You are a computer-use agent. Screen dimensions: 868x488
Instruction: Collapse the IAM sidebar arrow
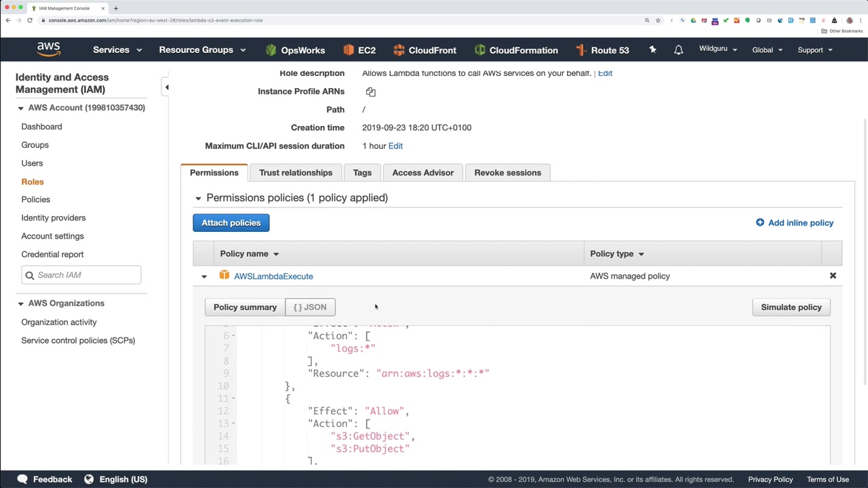pyautogui.click(x=167, y=87)
